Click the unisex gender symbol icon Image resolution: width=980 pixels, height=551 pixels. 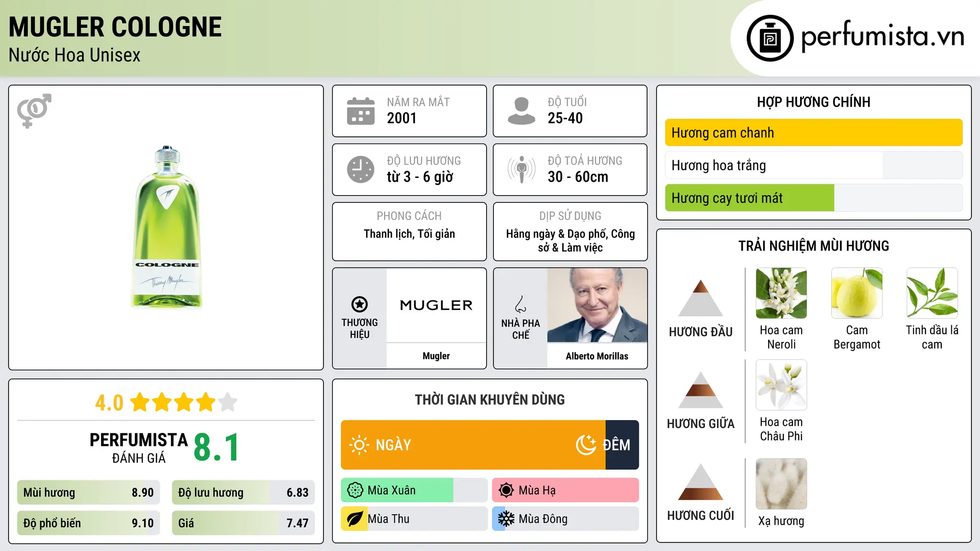[x=34, y=110]
